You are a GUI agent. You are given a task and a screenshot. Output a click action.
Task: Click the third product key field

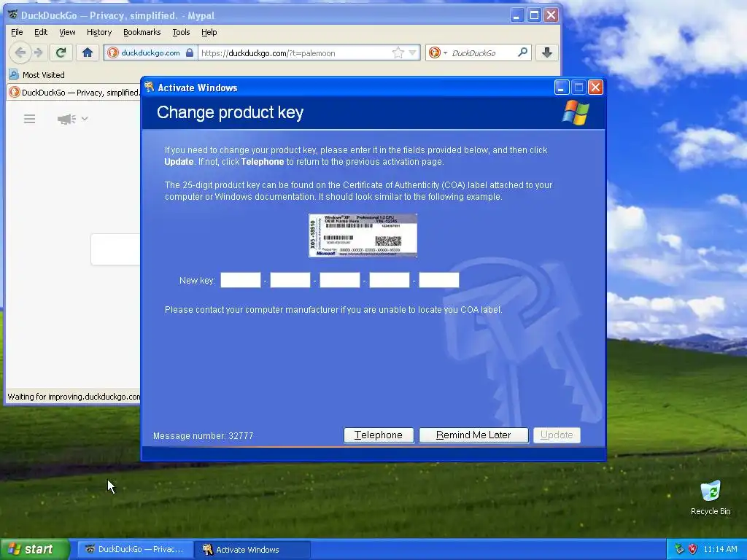[x=340, y=280]
